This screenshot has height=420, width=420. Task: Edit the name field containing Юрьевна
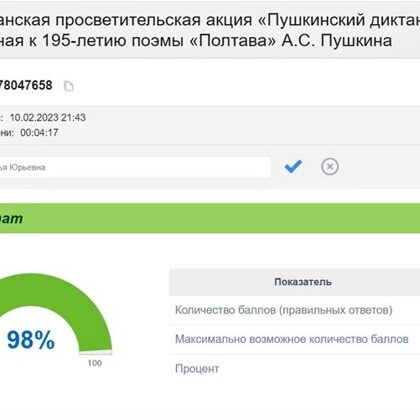135,167
